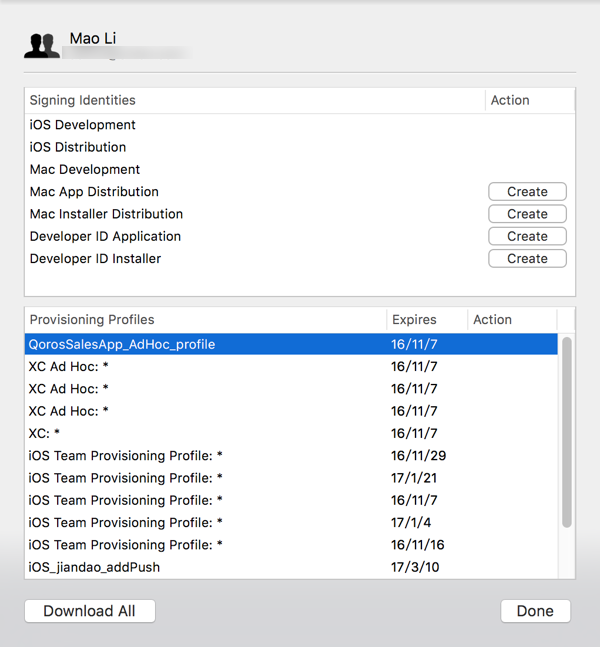
Task: Select Mac Development signing identity
Action: (85, 169)
